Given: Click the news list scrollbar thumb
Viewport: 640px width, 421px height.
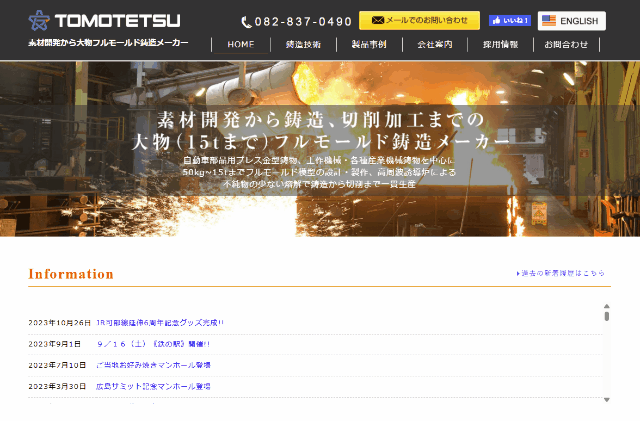Looking at the screenshot, I should (607, 316).
